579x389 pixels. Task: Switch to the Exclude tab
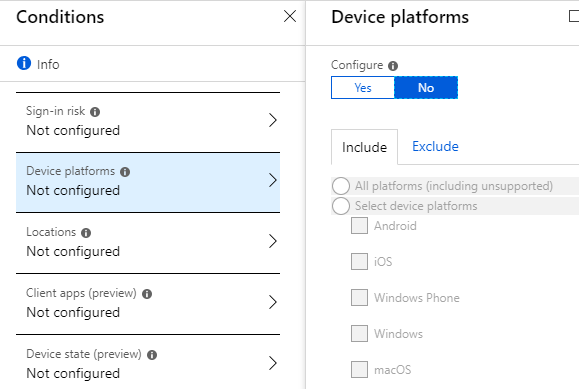pos(435,146)
